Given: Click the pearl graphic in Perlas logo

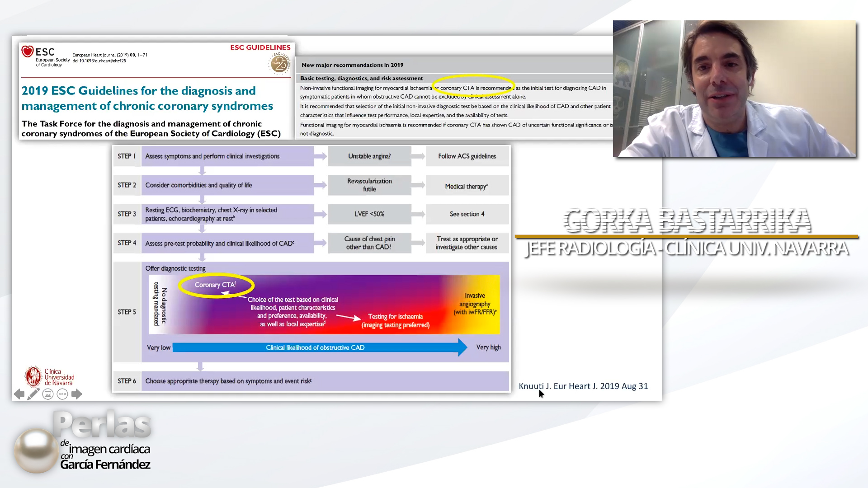Looking at the screenshot, I should [36, 450].
